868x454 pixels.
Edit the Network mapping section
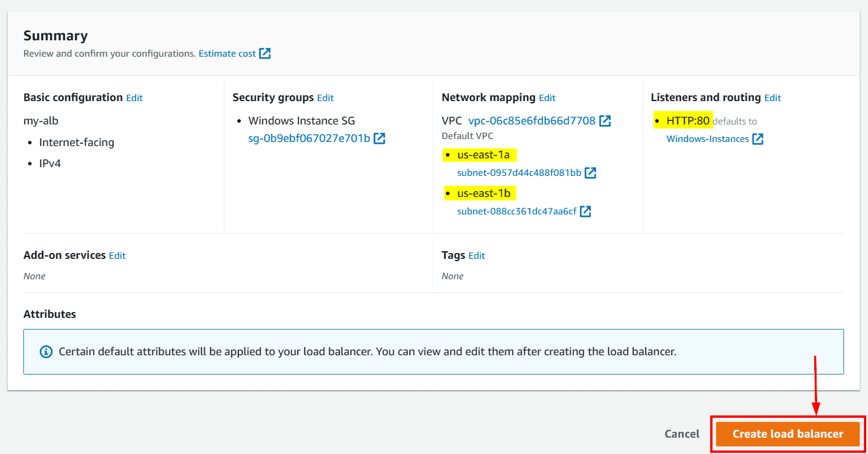[x=548, y=98]
